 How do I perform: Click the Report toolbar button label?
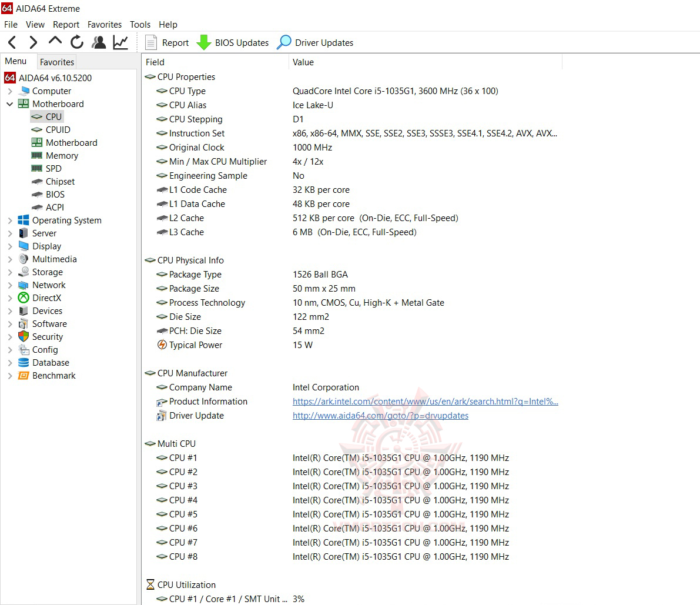(176, 43)
